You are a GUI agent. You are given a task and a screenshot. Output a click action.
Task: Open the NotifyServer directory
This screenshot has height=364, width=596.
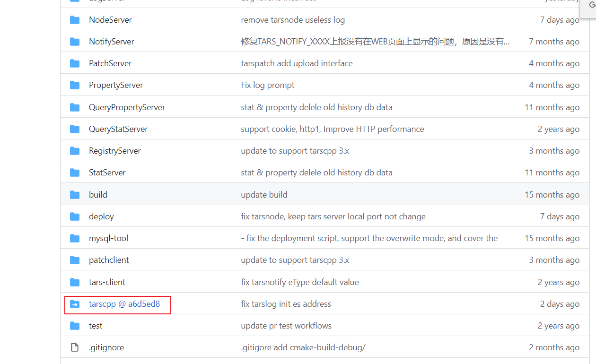[112, 42]
